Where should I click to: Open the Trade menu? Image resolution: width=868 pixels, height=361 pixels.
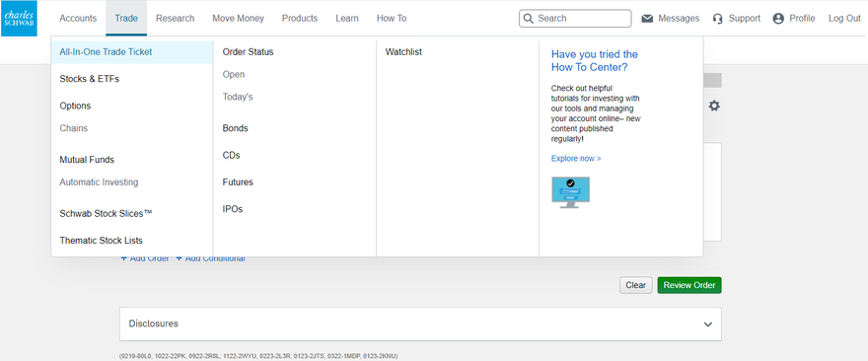[x=126, y=19]
